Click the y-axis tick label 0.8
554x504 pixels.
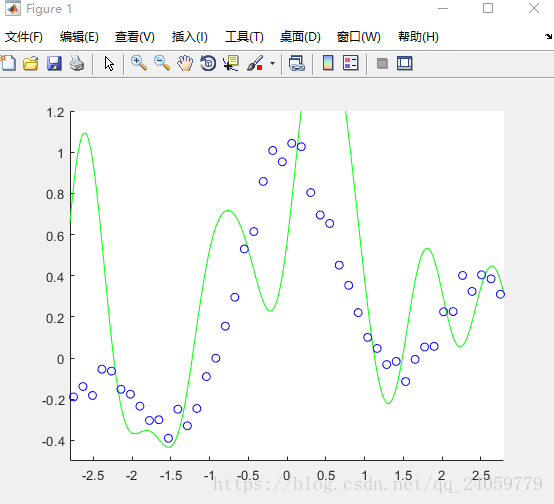click(x=55, y=194)
